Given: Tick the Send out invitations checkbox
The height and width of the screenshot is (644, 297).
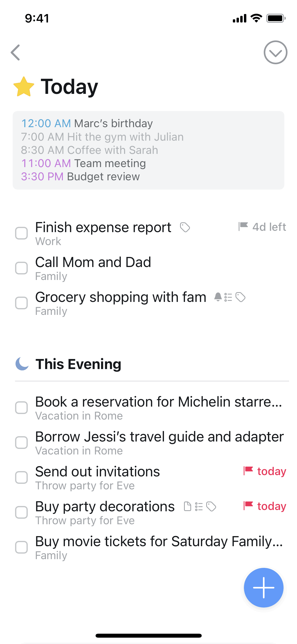Looking at the screenshot, I should point(21,477).
